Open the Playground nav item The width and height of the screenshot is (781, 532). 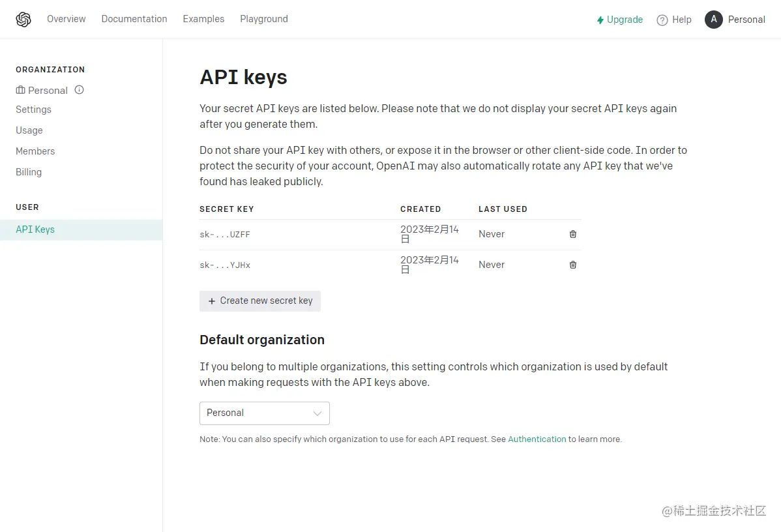pos(264,19)
